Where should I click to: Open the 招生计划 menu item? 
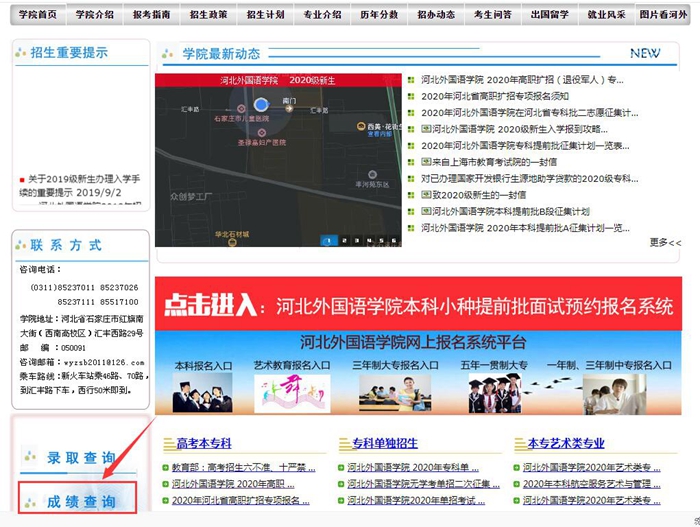266,15
